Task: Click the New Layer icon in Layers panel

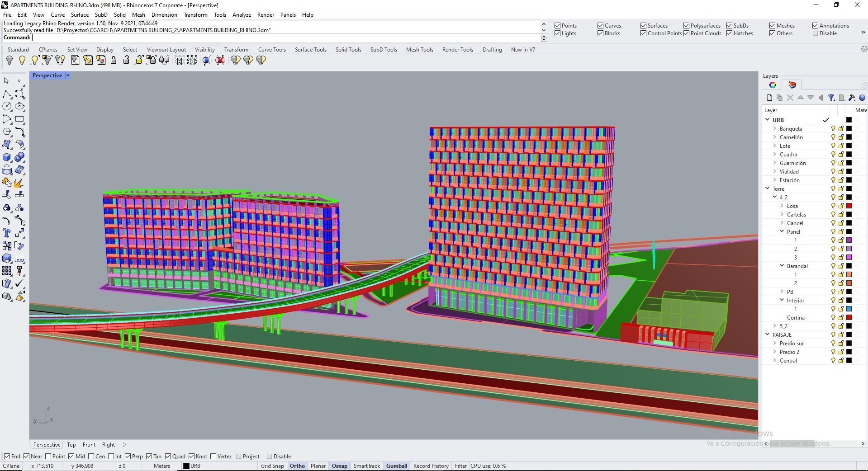Action: pyautogui.click(x=769, y=98)
